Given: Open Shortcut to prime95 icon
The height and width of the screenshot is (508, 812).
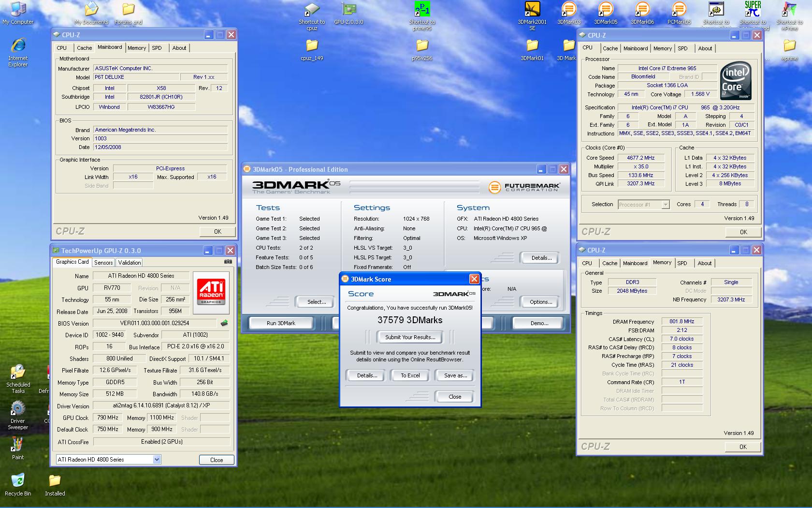Looking at the screenshot, I should 422,15.
